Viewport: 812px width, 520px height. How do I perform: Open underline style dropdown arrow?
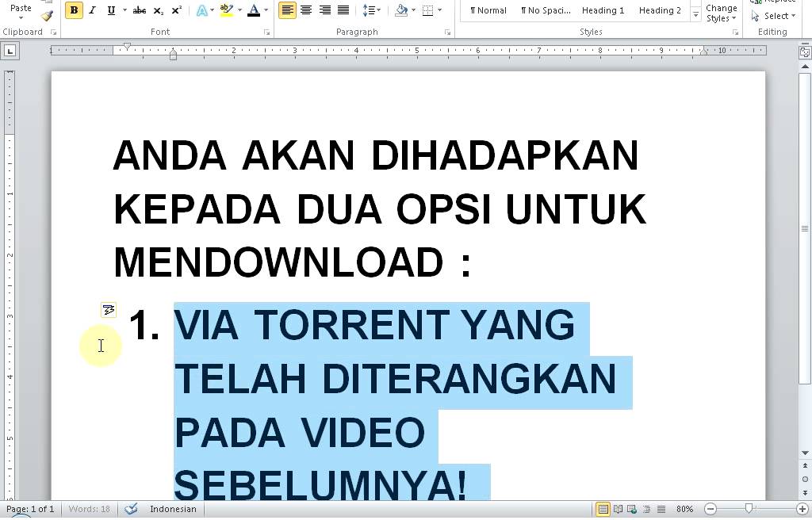point(124,10)
